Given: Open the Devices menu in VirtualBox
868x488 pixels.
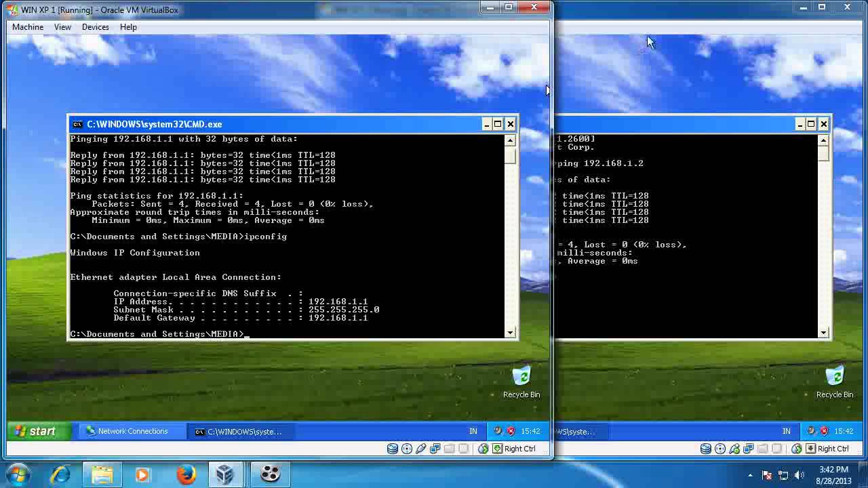Looking at the screenshot, I should (95, 27).
